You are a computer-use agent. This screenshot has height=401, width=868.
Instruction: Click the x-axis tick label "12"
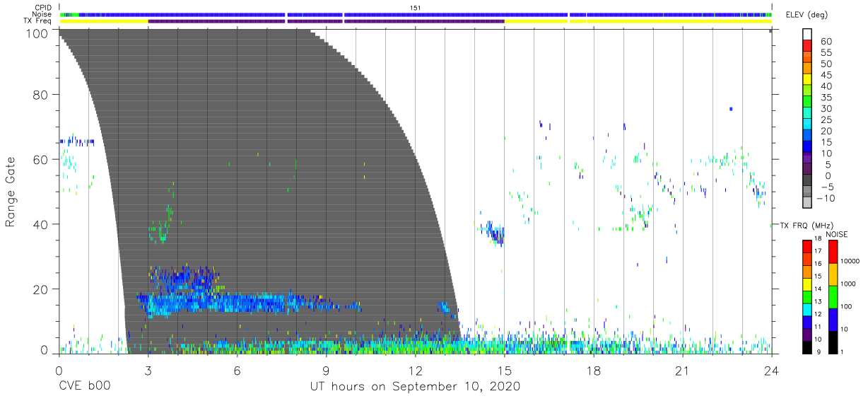pyautogui.click(x=415, y=370)
